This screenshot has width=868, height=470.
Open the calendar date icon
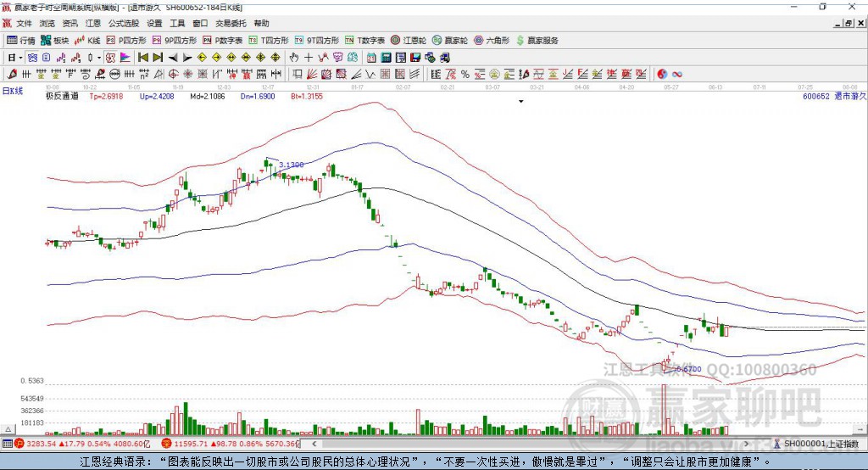coord(371,58)
